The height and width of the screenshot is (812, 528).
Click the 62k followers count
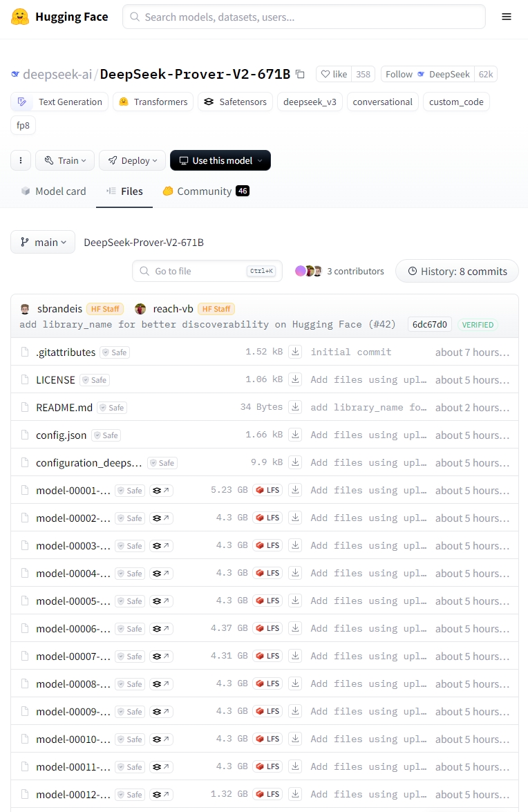[x=486, y=74]
